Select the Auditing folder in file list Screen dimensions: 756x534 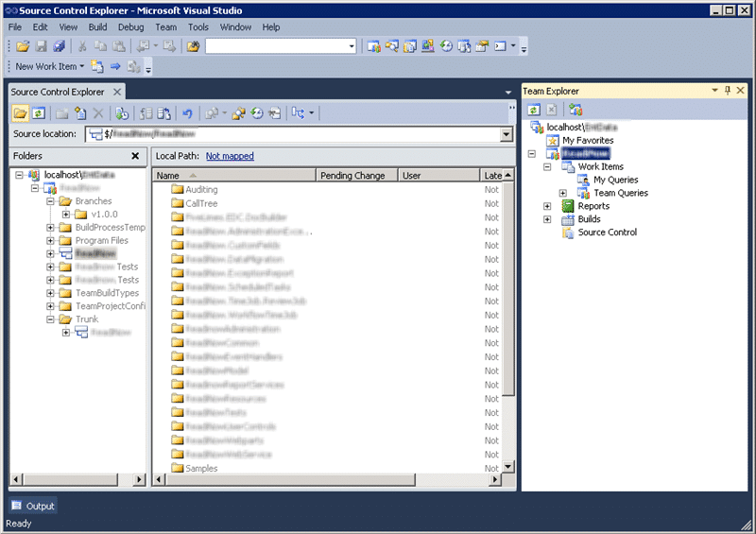[201, 190]
